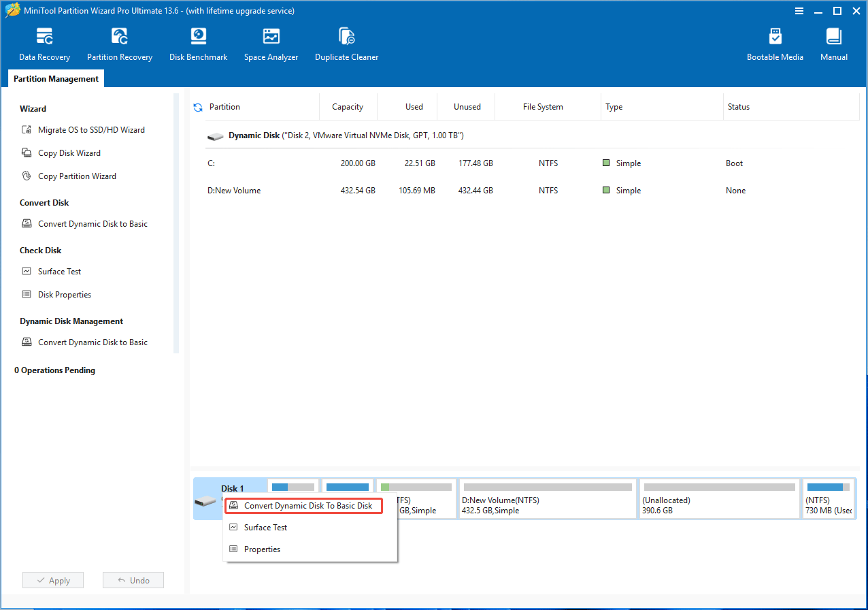This screenshot has width=868, height=610.
Task: Click the Undo button
Action: coord(133,581)
